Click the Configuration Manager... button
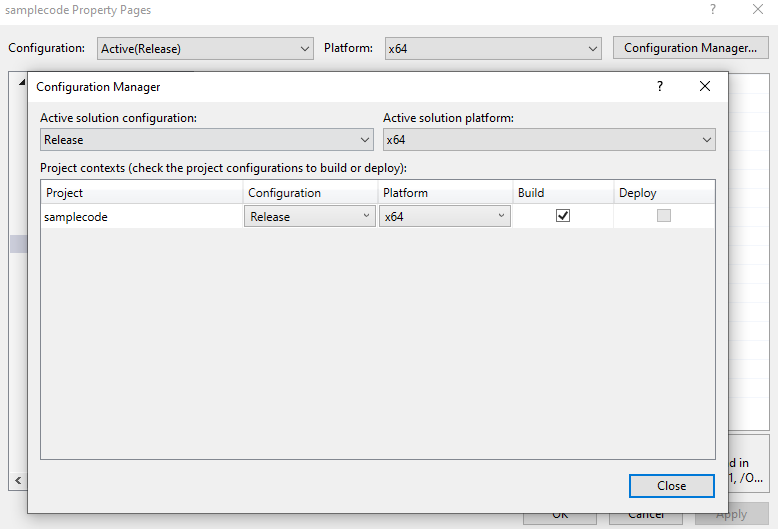The width and height of the screenshot is (778, 529). click(x=690, y=48)
